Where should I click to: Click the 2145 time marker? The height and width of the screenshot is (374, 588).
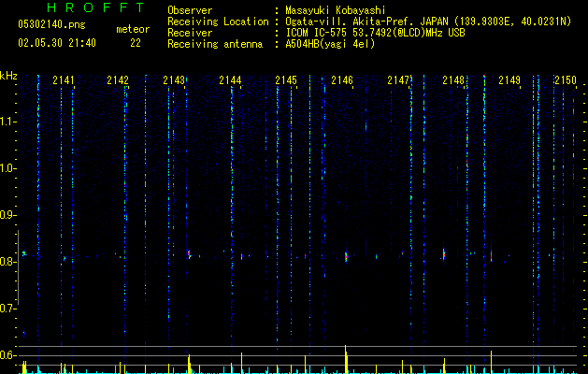pyautogui.click(x=286, y=80)
